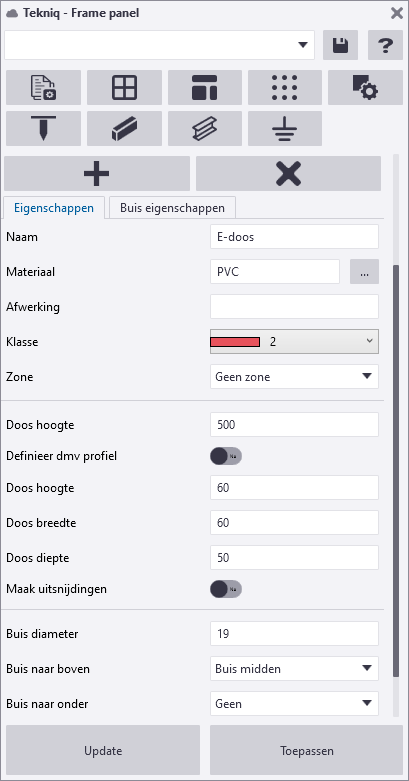The image size is (409, 781).
Task: Open the layers with gear settings icon
Action: (x=366, y=88)
